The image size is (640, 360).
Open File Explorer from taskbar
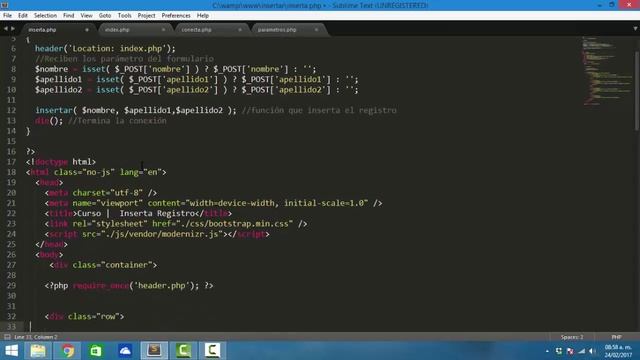coord(38,351)
